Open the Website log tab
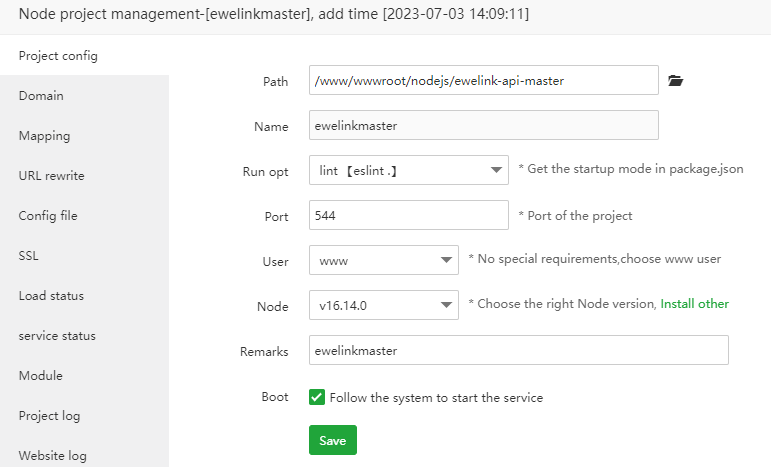This screenshot has height=467, width=771. [52, 456]
